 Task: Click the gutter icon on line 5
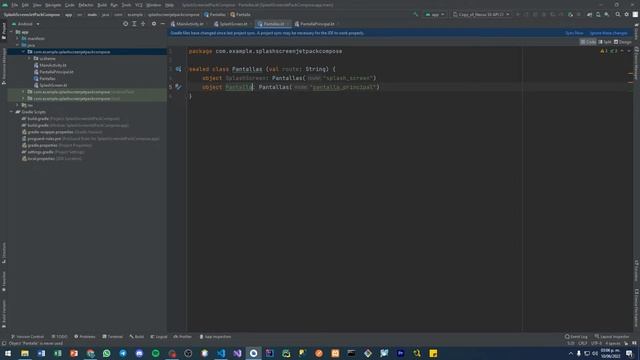point(178,87)
